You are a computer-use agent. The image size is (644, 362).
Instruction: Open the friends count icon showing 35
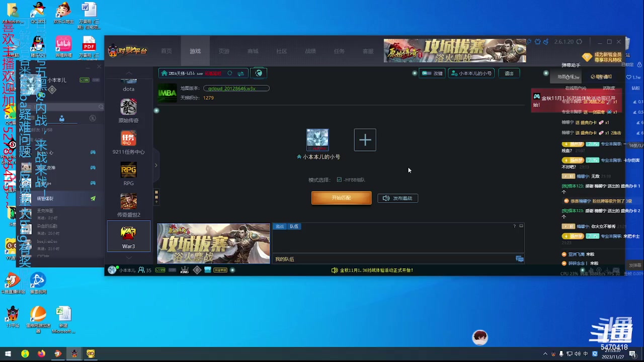point(144,270)
